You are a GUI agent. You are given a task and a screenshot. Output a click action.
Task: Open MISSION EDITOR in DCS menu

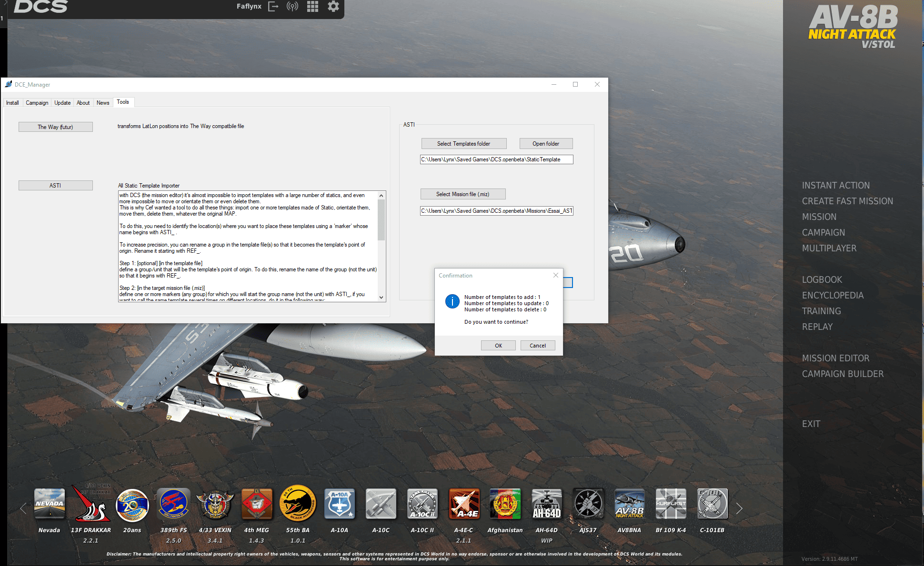836,358
